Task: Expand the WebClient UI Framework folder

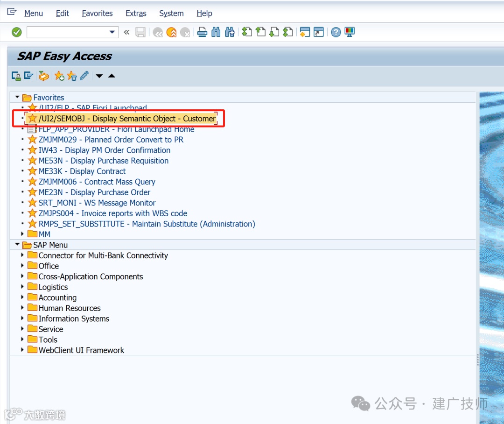Action: pos(22,350)
